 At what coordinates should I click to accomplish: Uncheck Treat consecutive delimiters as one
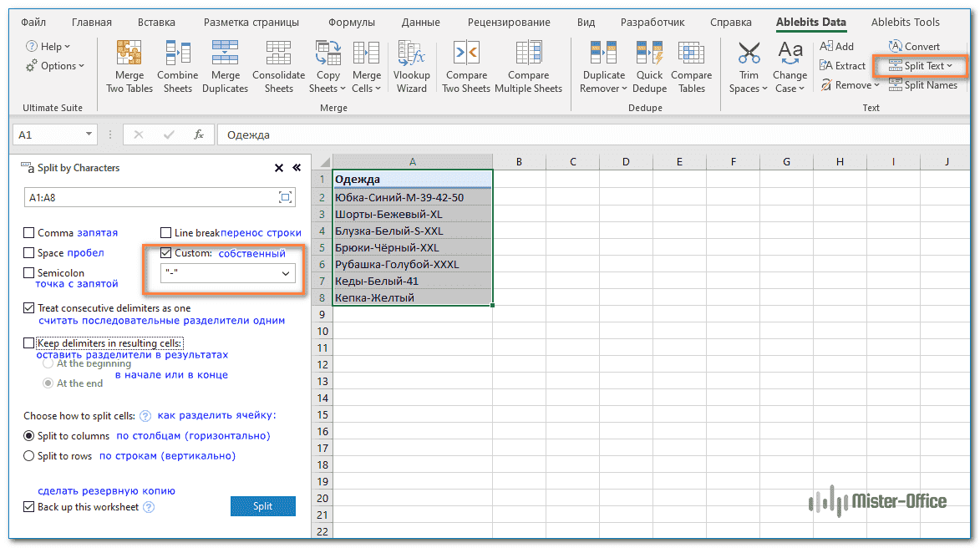[x=30, y=308]
